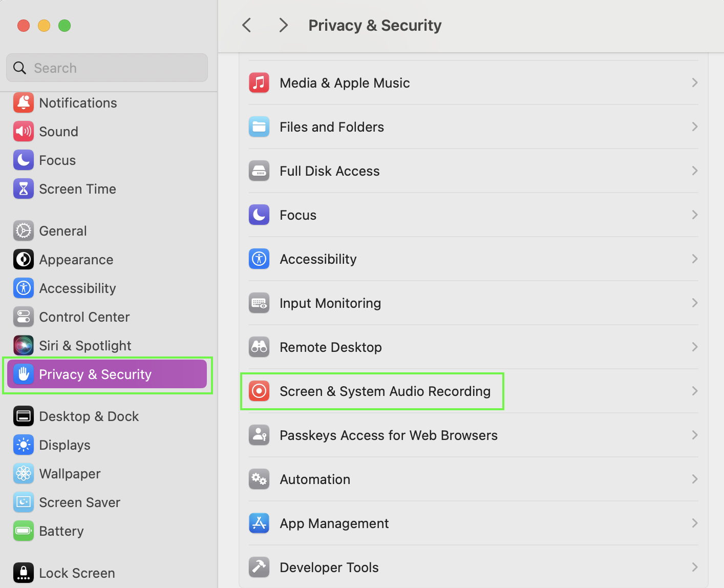Expand the Passkeys Access for Web Browsers chevron
The width and height of the screenshot is (724, 588).
(694, 435)
